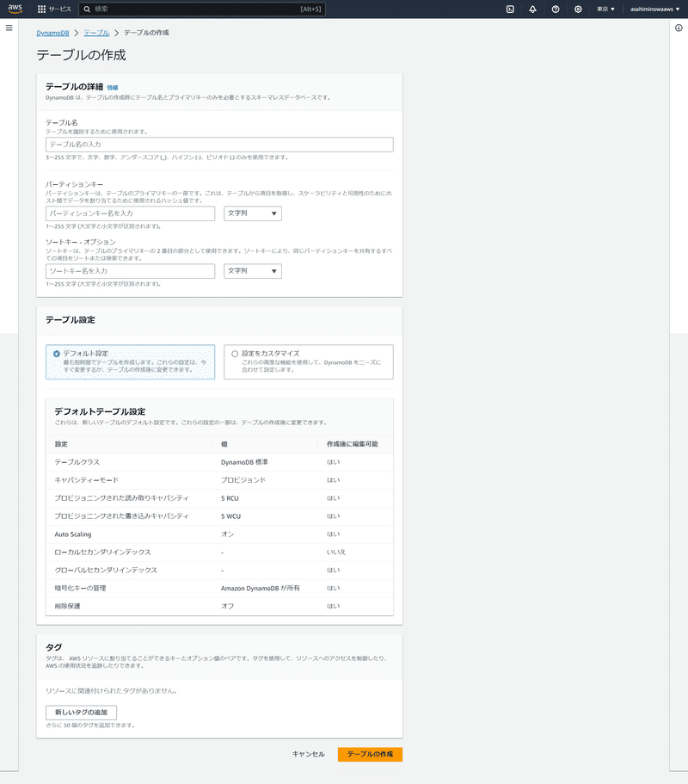688x784 pixels.
Task: Open the info panel icon on right
Action: tap(679, 28)
